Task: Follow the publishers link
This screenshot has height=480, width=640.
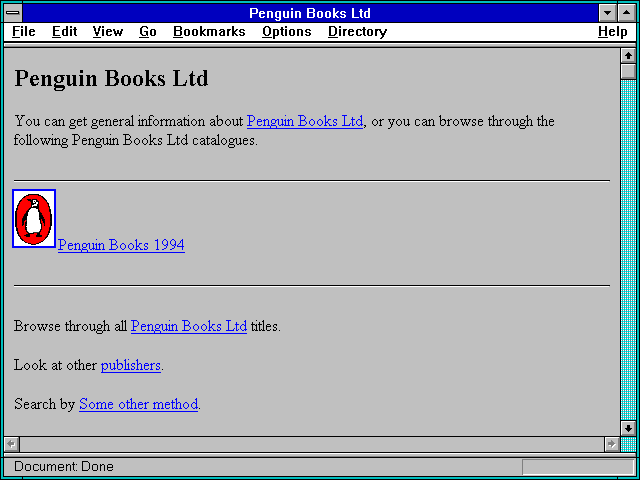Action: 131,365
